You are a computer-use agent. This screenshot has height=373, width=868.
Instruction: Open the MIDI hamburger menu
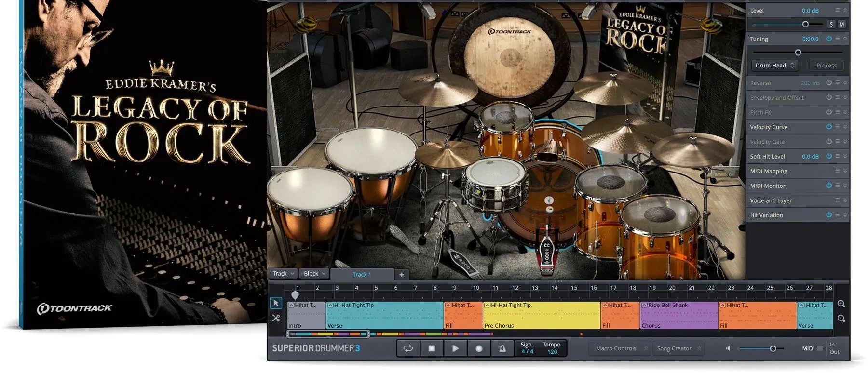pyautogui.click(x=820, y=348)
